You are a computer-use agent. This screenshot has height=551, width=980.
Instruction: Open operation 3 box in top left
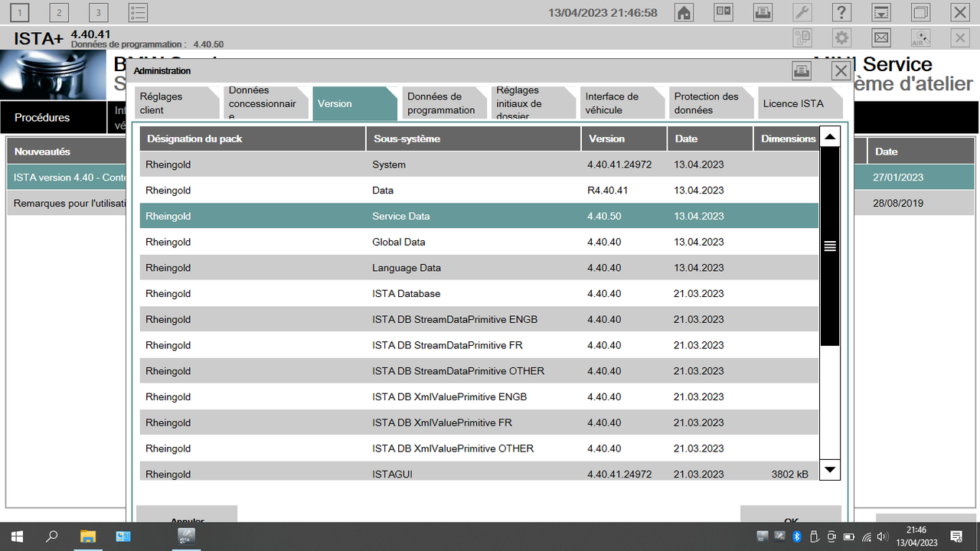coord(98,12)
